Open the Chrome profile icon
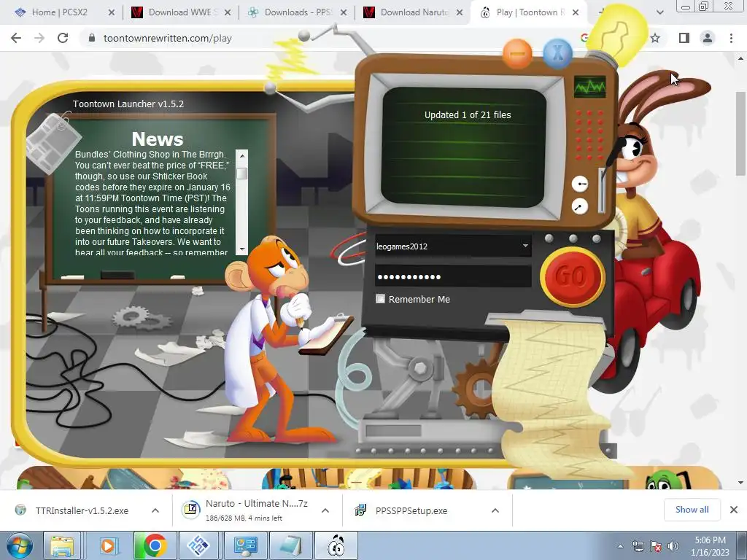Viewport: 747px width, 560px height. pyautogui.click(x=708, y=38)
